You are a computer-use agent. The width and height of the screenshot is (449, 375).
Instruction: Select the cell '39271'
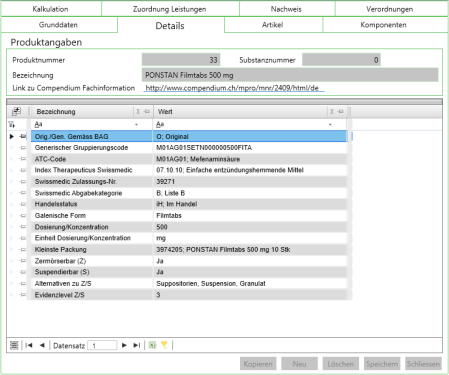pyautogui.click(x=250, y=182)
